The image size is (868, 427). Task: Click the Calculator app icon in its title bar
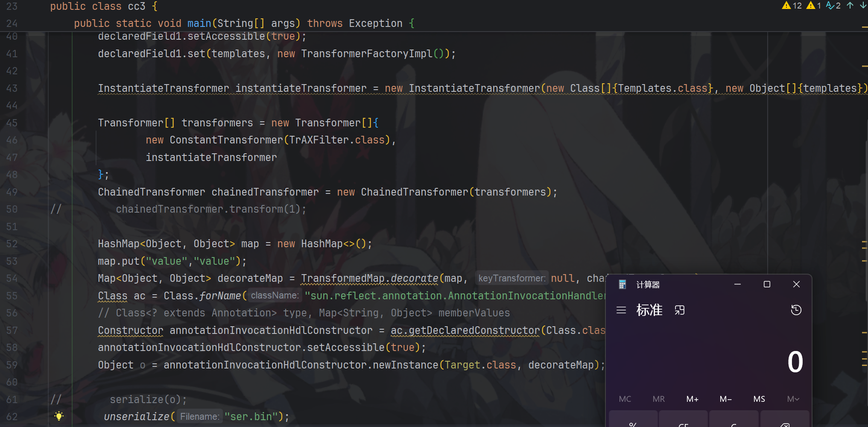click(622, 284)
